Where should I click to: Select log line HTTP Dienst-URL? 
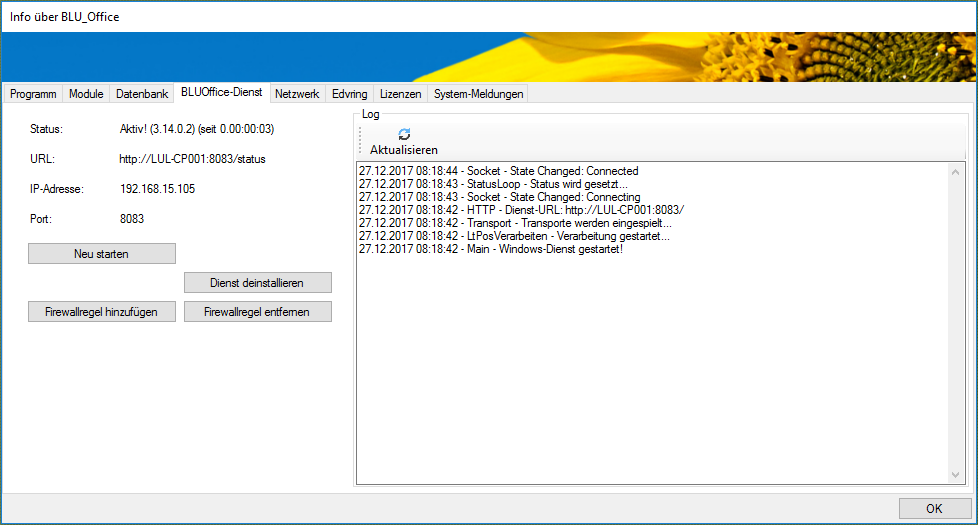521,210
